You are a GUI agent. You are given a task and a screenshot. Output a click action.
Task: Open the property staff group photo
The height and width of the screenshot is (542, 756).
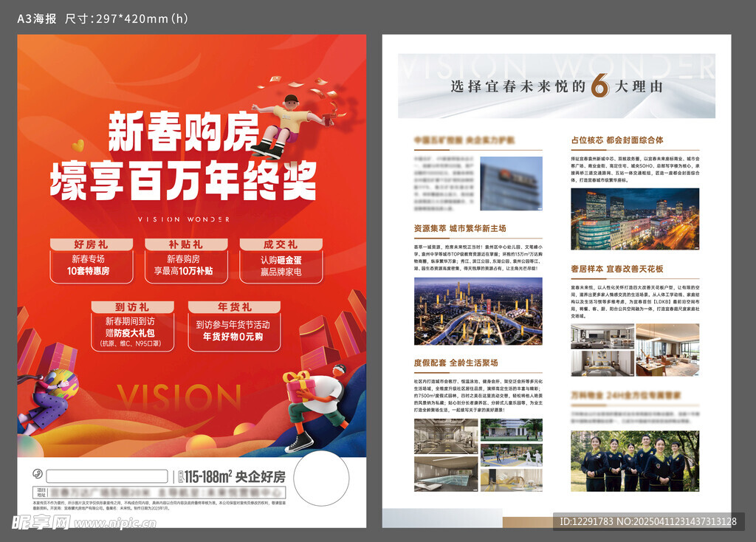coord(634,462)
